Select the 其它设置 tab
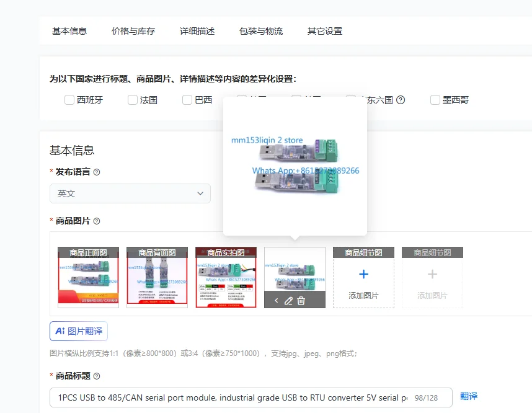532x413 pixels. pos(325,31)
